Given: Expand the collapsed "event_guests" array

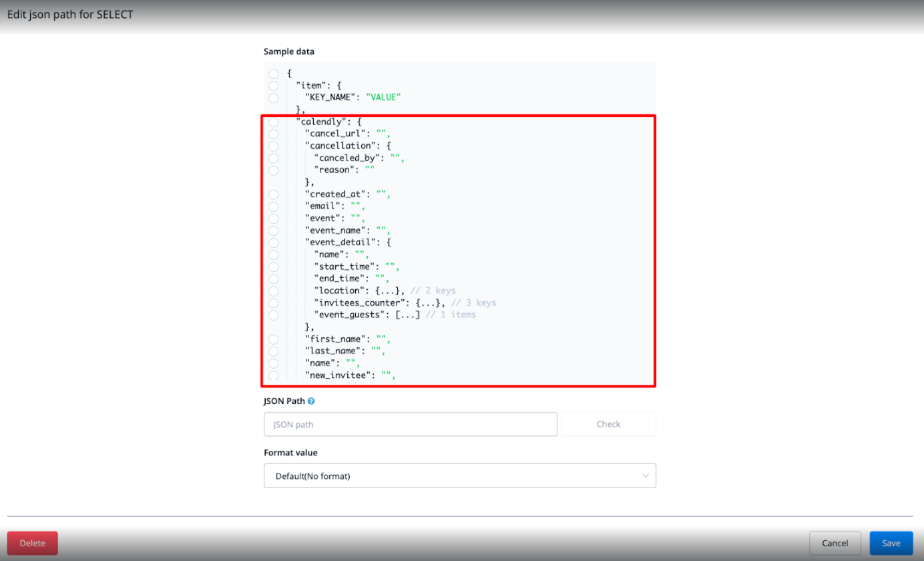Looking at the screenshot, I should point(407,315).
